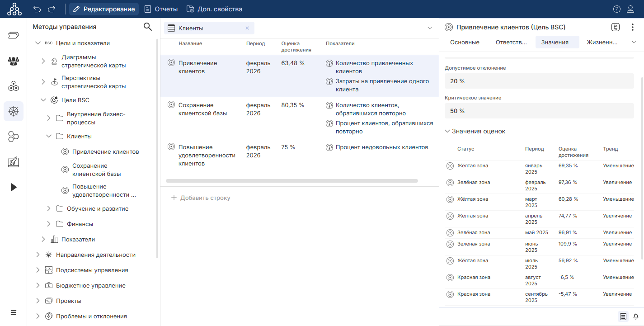
Task: Click the horizontal scrollbar under the table
Action: click(x=291, y=181)
